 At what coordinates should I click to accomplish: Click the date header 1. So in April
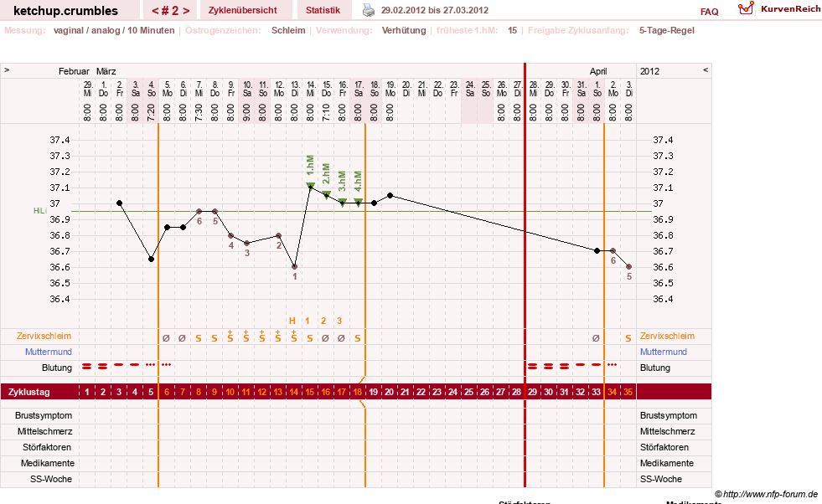[x=597, y=89]
